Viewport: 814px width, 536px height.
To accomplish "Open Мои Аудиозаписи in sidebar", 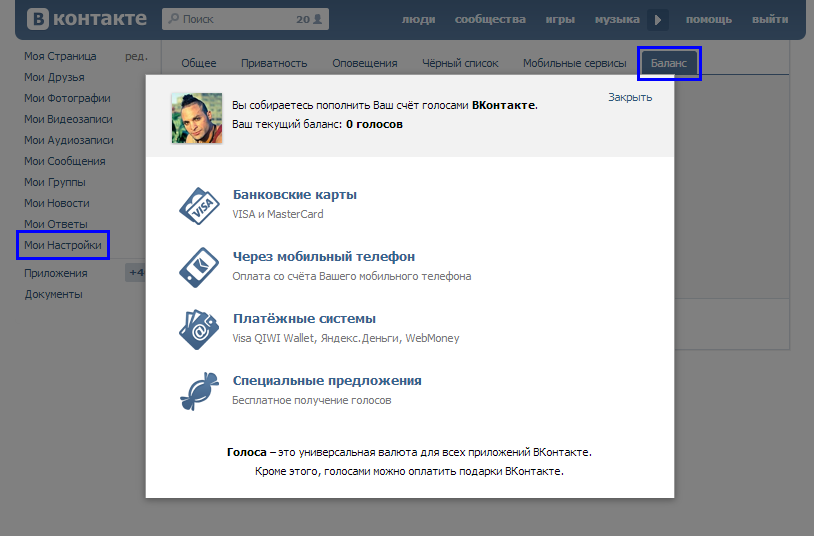I will click(x=69, y=140).
